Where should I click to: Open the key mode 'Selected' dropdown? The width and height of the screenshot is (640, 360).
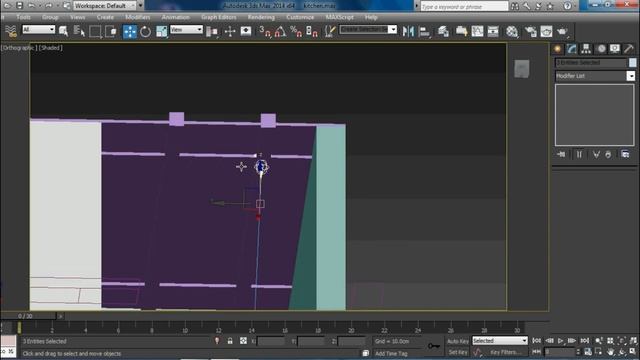pyautogui.click(x=500, y=340)
